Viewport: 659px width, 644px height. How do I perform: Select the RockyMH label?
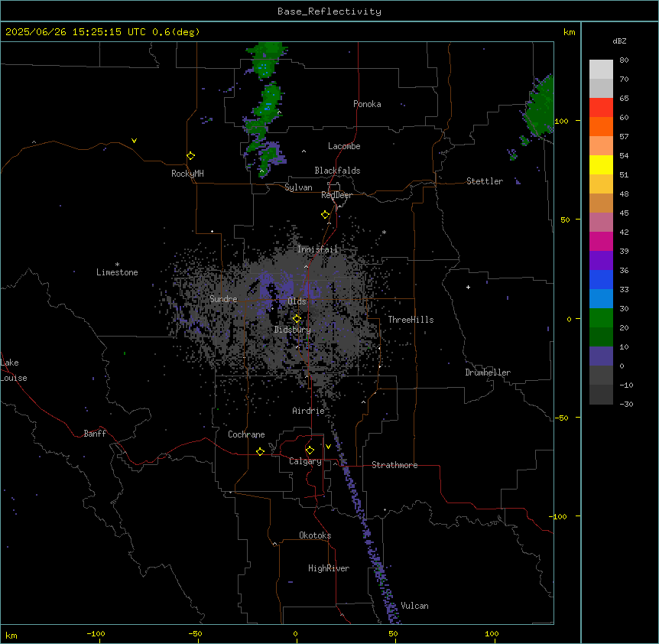[x=187, y=174]
